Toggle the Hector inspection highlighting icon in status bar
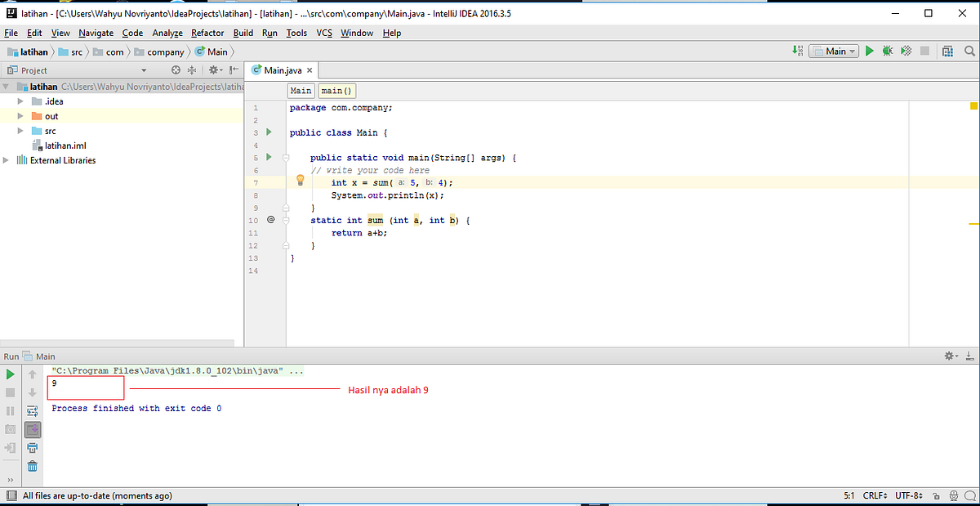Screen dimensions: 980x506 [x=954, y=495]
